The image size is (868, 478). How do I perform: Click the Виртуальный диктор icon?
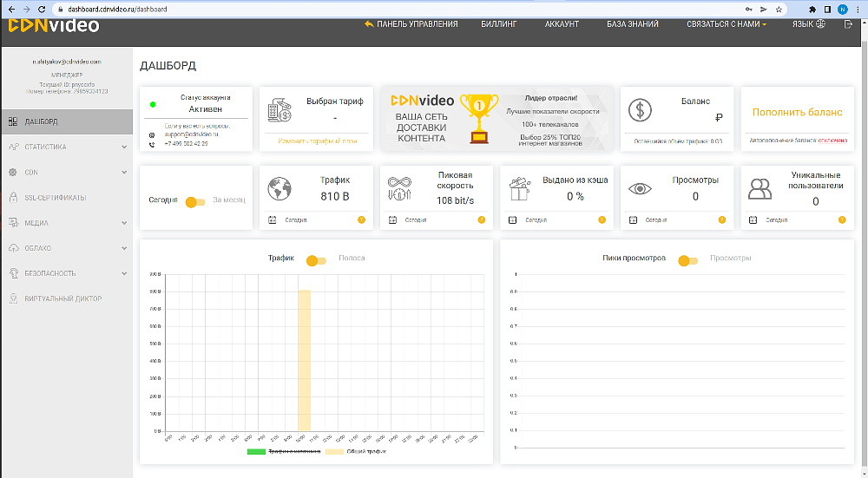click(14, 298)
